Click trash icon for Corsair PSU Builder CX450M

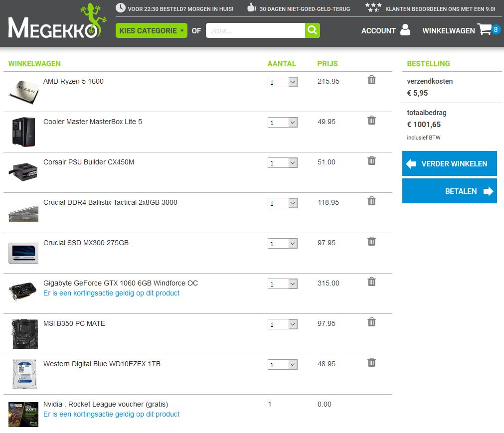[371, 160]
